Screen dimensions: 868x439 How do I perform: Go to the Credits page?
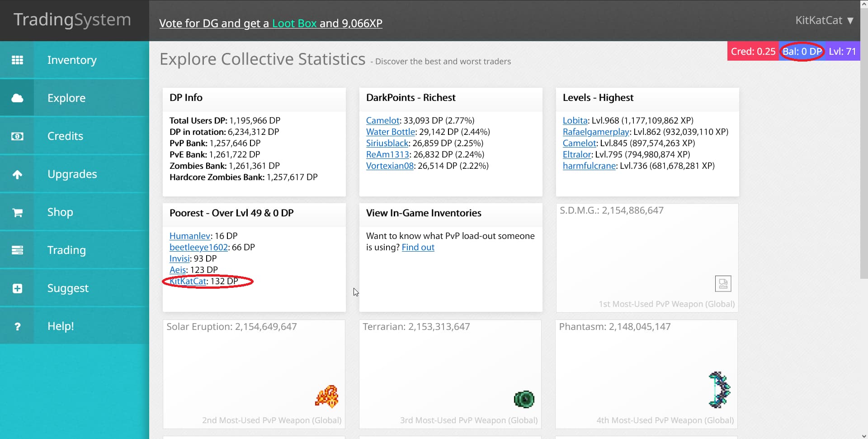pyautogui.click(x=75, y=136)
